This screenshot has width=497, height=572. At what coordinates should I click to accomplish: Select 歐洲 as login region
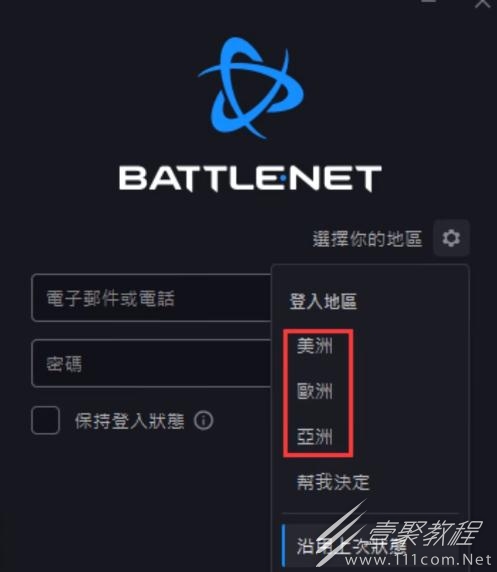point(315,391)
